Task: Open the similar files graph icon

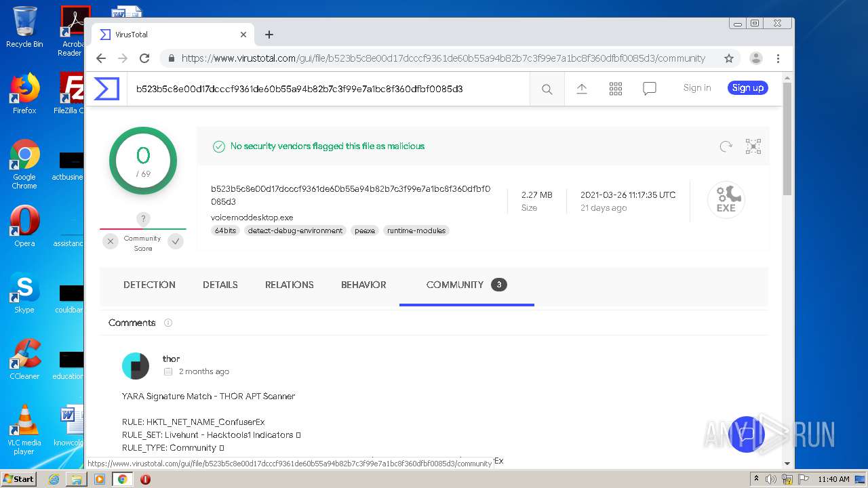Action: 753,146
